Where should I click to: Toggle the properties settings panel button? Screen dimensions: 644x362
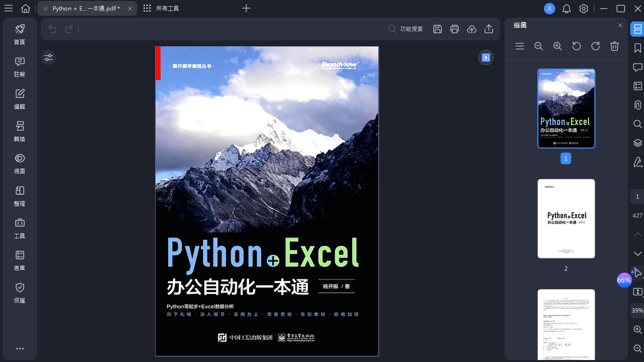(48, 58)
